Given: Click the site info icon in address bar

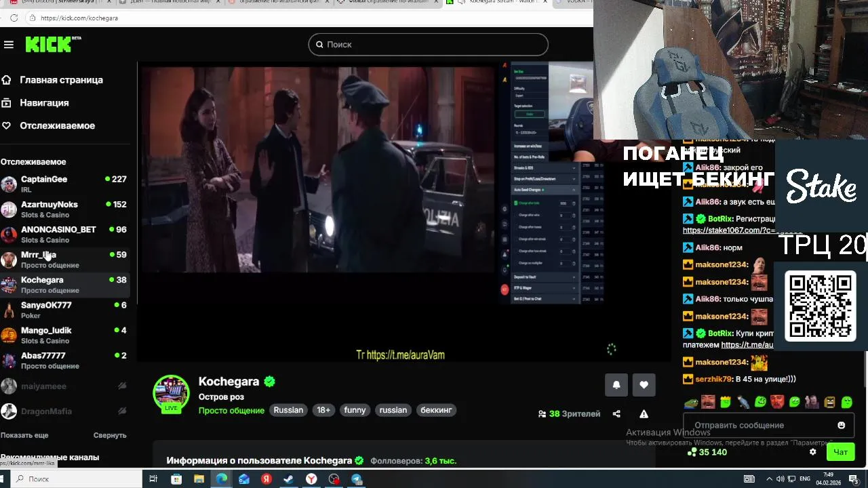Looking at the screenshot, I should pyautogui.click(x=33, y=18).
